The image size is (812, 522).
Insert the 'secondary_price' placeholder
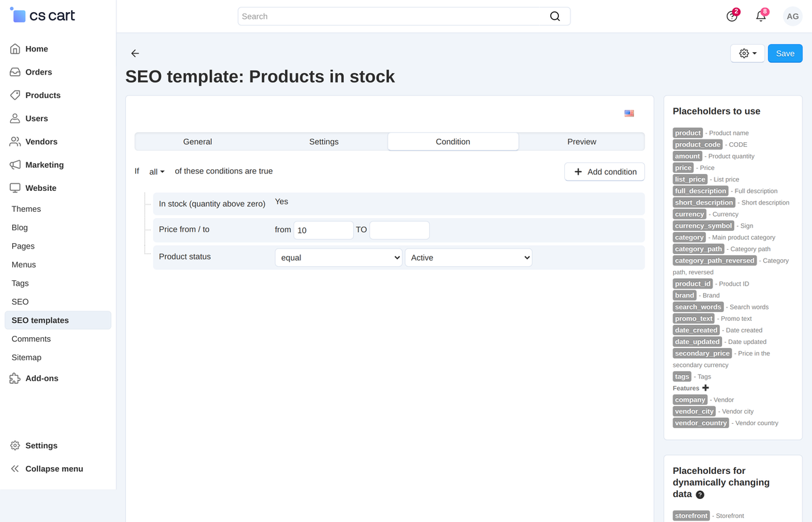[x=702, y=353]
